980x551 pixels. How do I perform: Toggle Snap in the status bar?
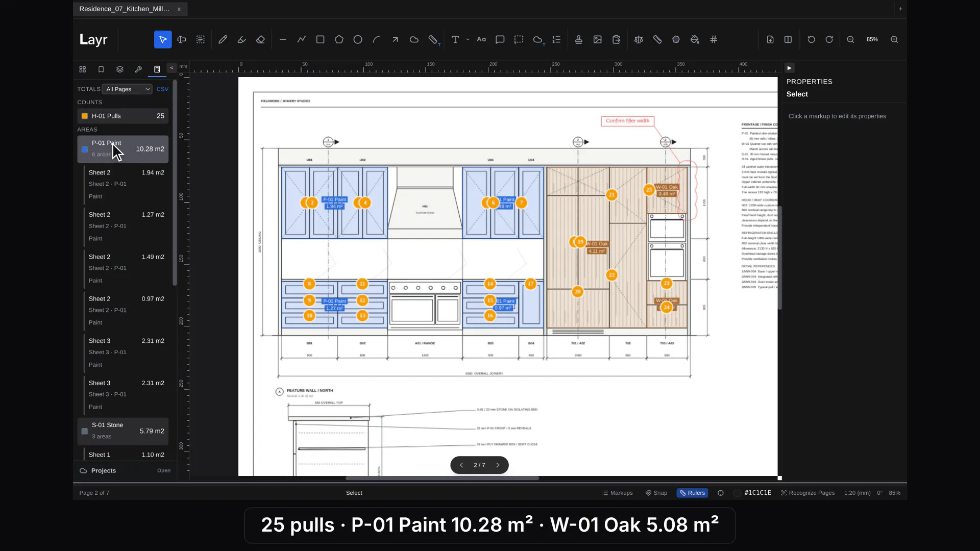656,493
